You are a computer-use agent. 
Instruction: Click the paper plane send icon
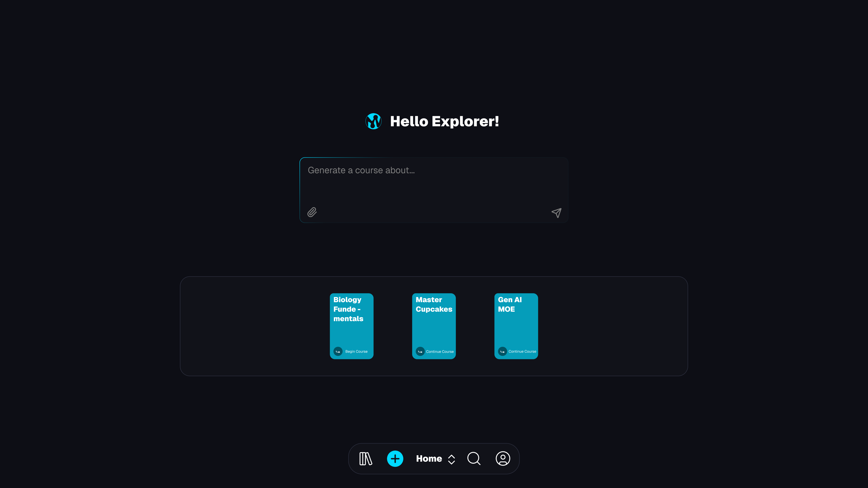pyautogui.click(x=556, y=213)
